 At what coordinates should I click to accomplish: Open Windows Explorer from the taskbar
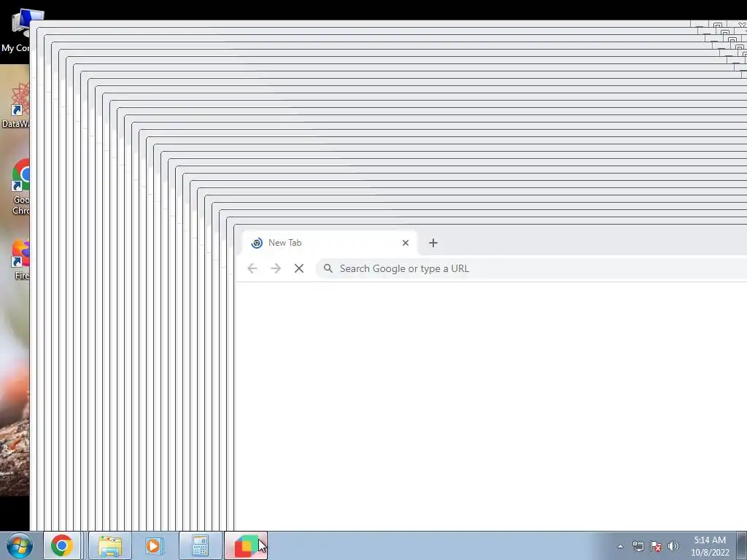[x=110, y=545]
